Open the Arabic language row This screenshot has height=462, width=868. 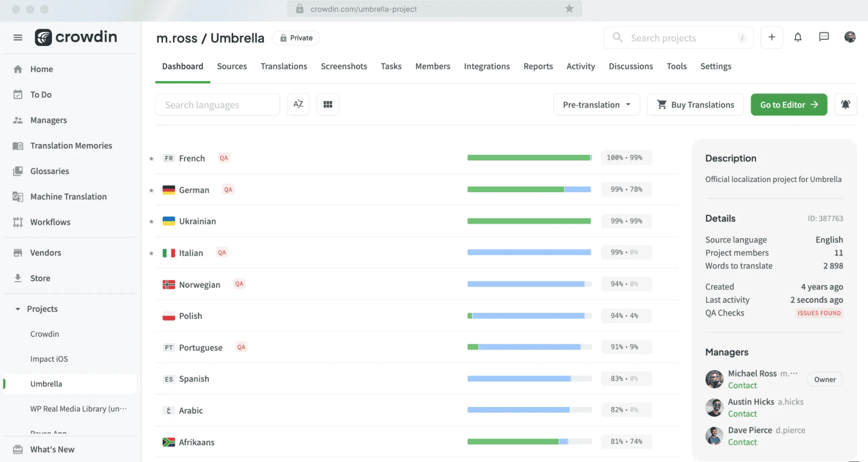point(416,411)
